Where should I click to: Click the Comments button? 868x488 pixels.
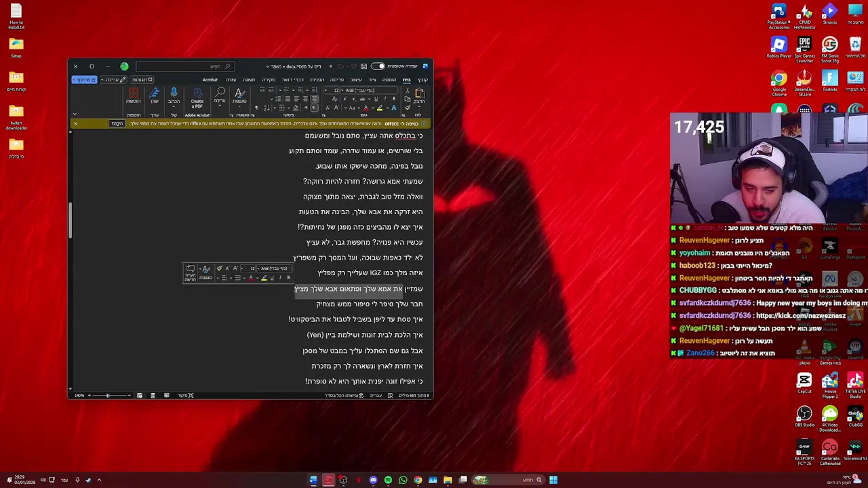(x=142, y=80)
